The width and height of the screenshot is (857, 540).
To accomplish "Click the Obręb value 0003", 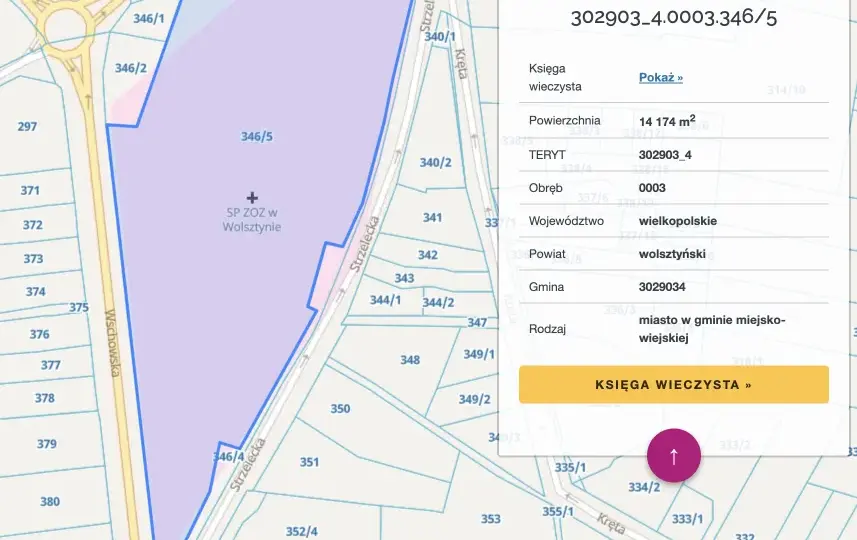I will point(652,188).
